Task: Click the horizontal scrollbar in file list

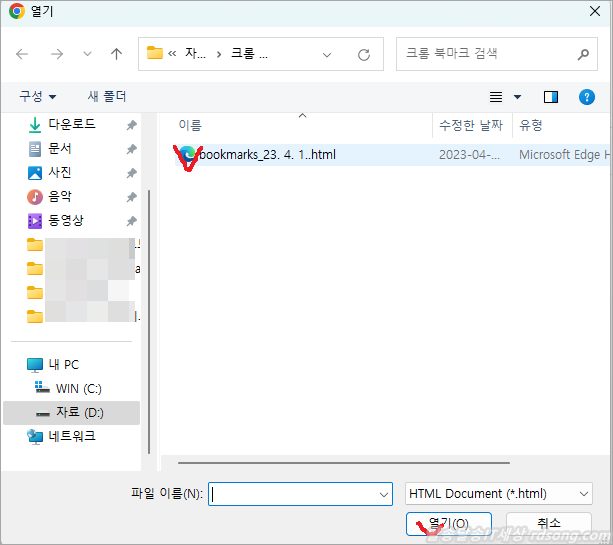Action: click(343, 463)
